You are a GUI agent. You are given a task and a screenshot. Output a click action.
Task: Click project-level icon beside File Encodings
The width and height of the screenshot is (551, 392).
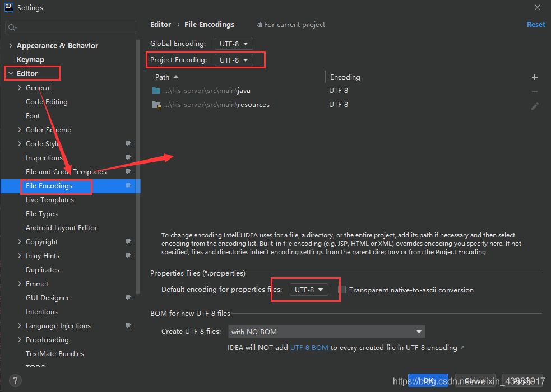128,186
